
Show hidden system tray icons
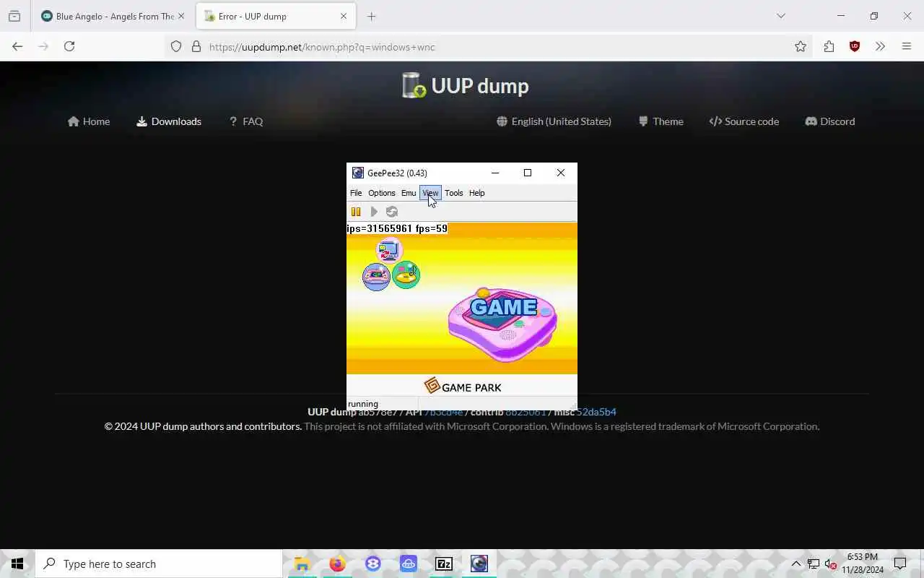pos(796,564)
